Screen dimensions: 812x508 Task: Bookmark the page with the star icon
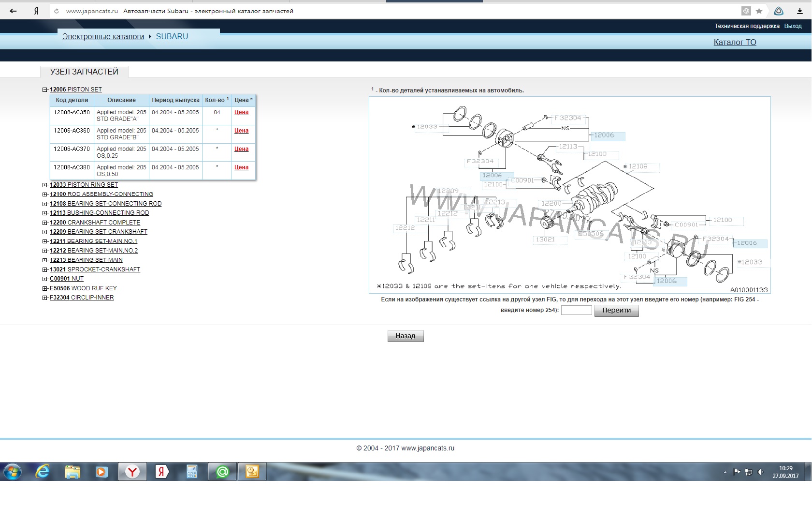click(759, 11)
